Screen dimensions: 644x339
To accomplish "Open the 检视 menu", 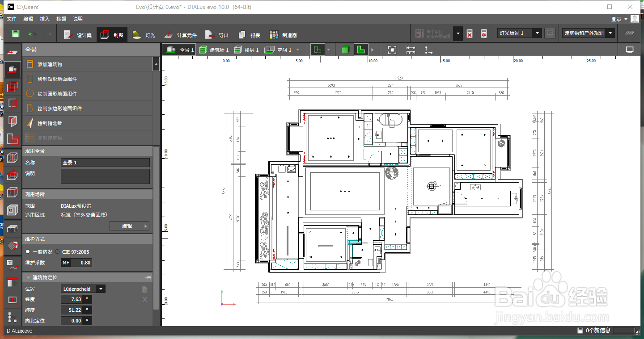I will (x=61, y=19).
